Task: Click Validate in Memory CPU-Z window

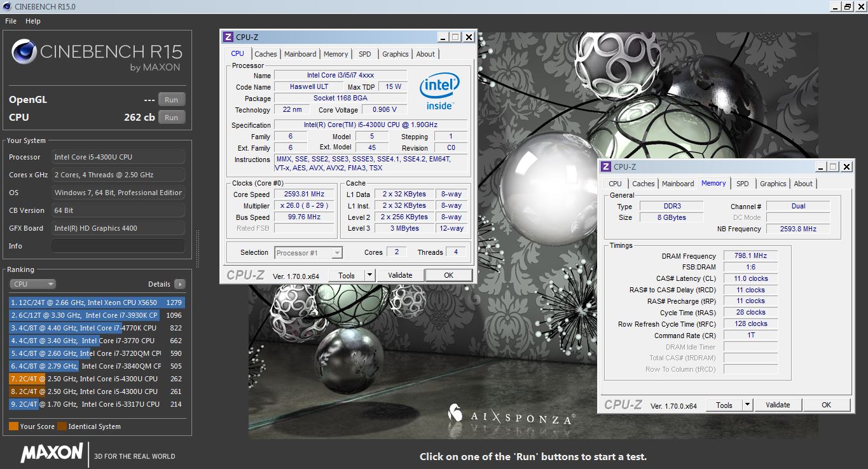Action: coord(778,405)
